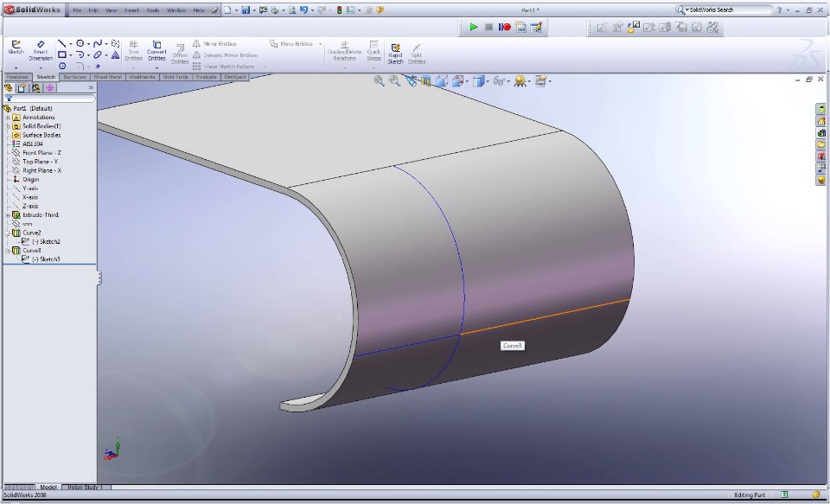Open the View menu

(x=112, y=10)
